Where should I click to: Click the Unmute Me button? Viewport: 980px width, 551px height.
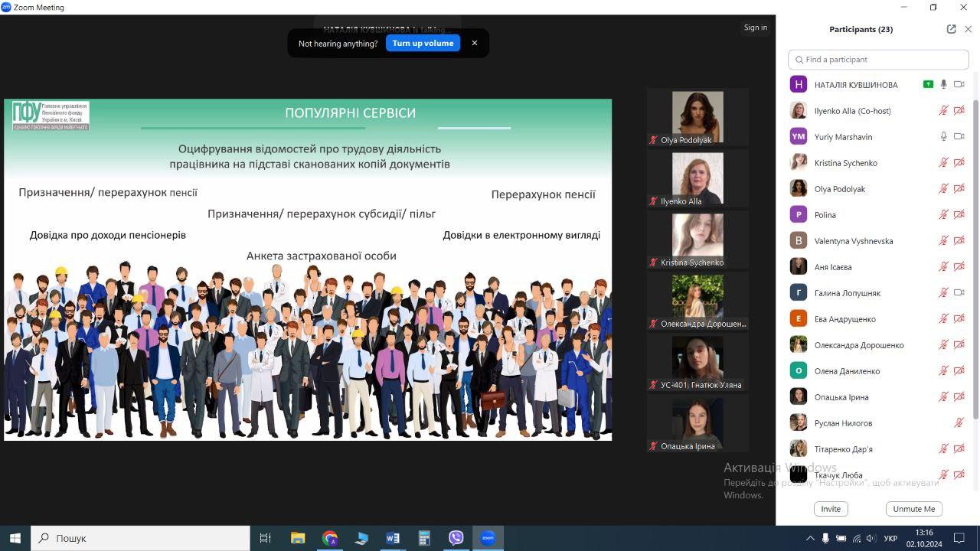pyautogui.click(x=913, y=509)
